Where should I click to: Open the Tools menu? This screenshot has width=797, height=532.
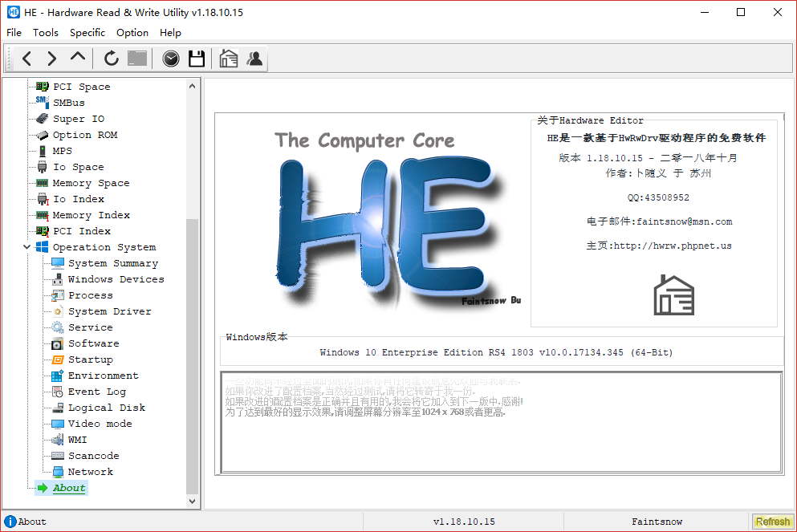coord(46,33)
